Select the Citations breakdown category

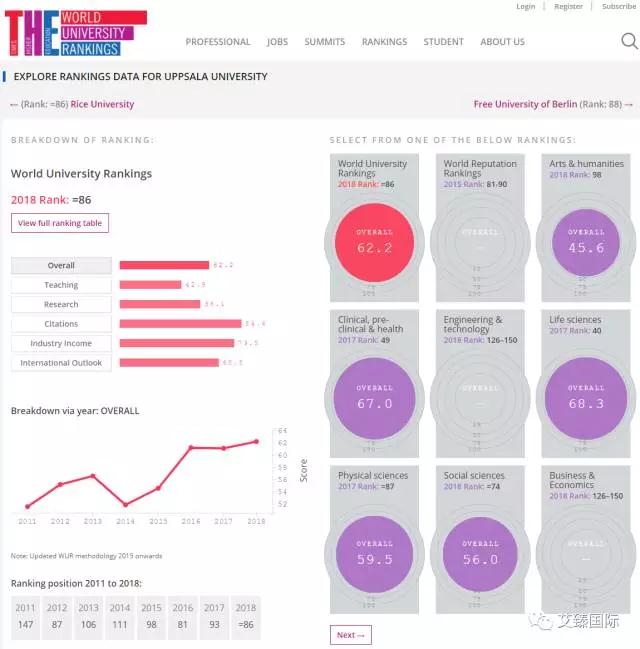61,324
